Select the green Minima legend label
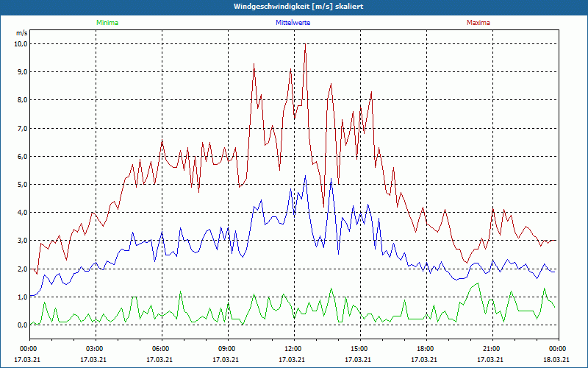The width and height of the screenshot is (588, 368). (x=107, y=23)
